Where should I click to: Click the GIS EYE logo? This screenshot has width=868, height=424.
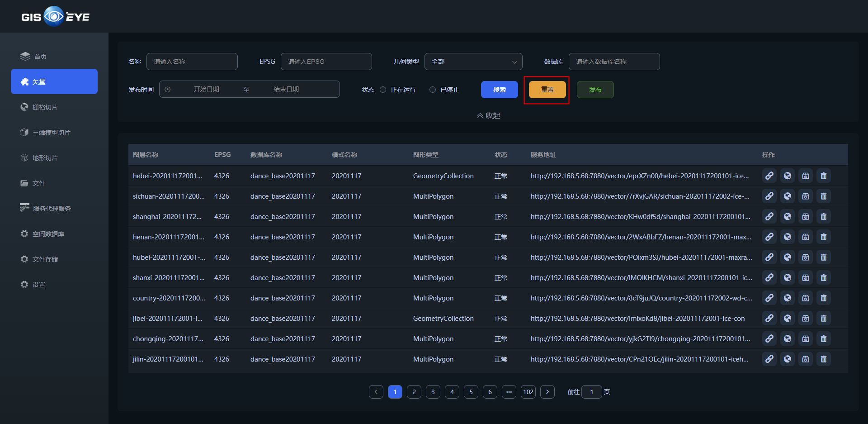click(55, 16)
